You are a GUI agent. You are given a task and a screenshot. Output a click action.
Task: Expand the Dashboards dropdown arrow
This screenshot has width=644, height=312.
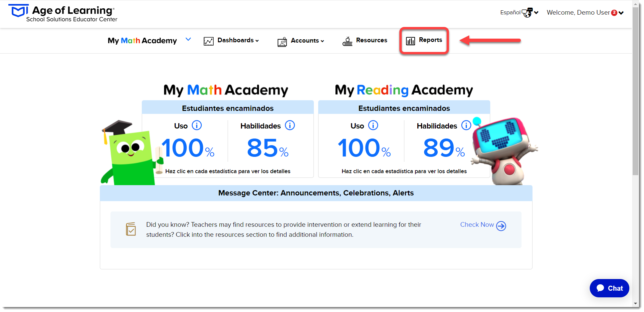coord(257,41)
